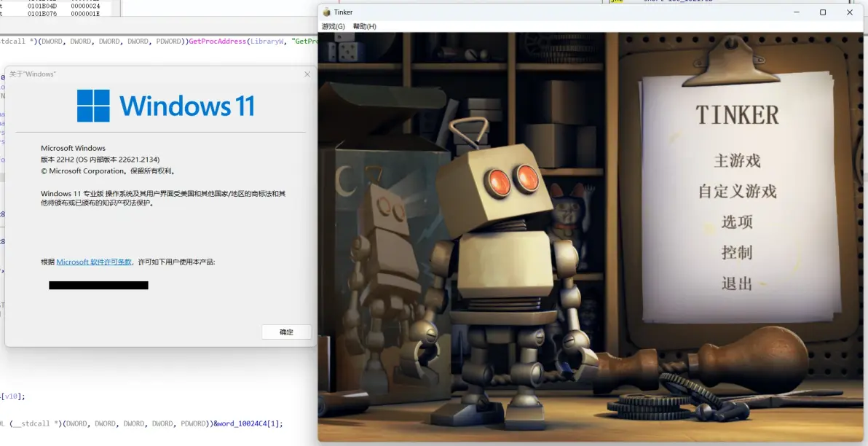Viewport: 868px width, 446px height.
Task: Click GetProcAddress in the code window
Action: (218, 41)
